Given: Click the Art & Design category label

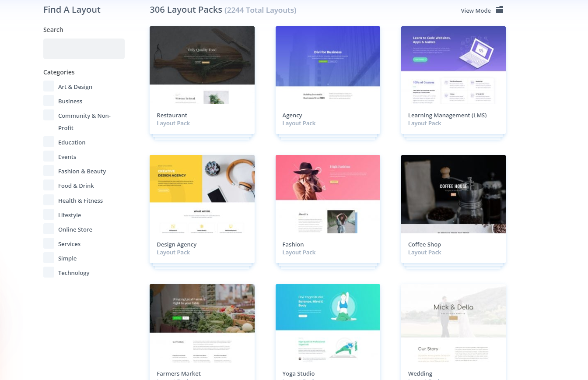Looking at the screenshot, I should click(75, 87).
